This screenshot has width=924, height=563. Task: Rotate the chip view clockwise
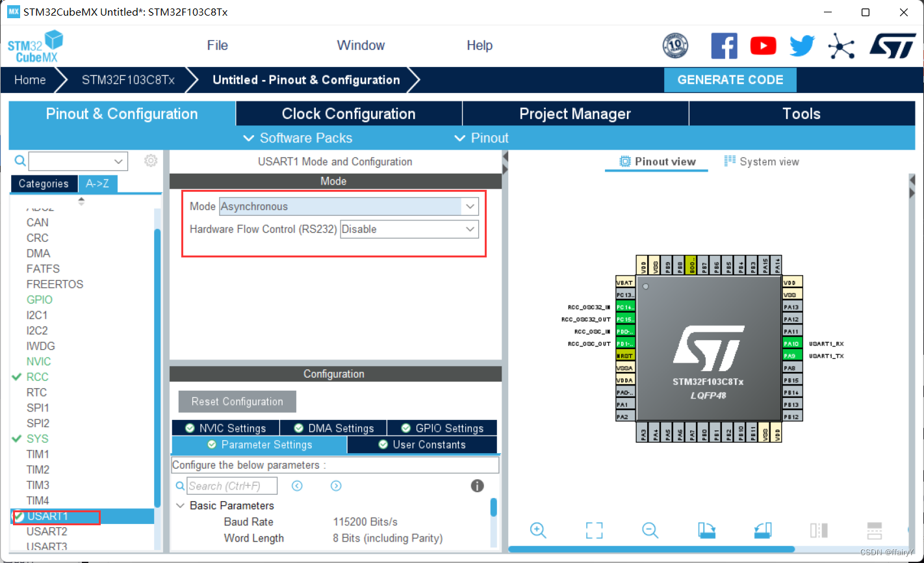pyautogui.click(x=706, y=530)
